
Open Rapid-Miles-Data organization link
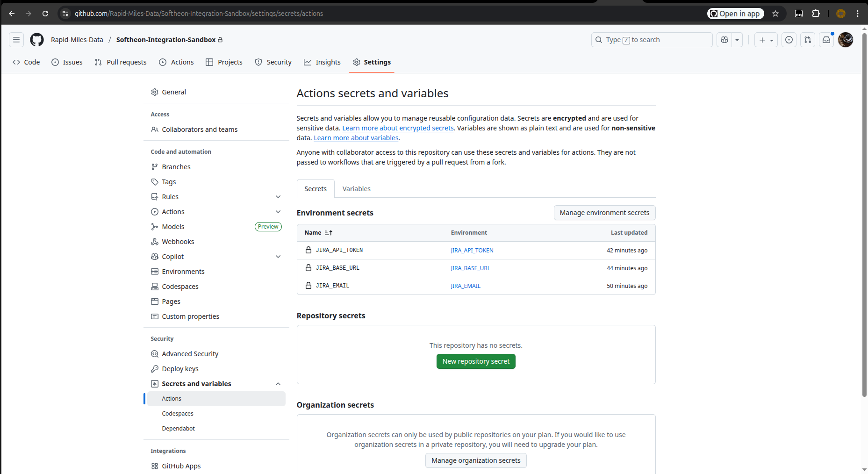click(77, 40)
